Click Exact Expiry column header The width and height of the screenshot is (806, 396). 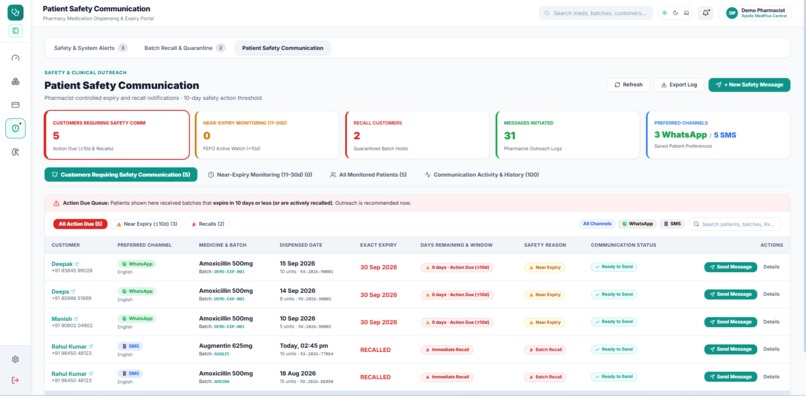pos(378,245)
